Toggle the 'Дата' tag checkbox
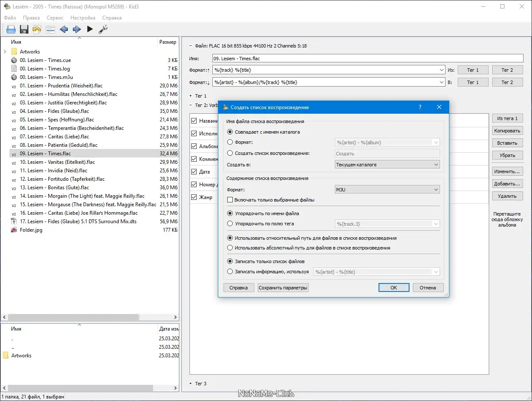This screenshot has height=401, width=532. [194, 172]
